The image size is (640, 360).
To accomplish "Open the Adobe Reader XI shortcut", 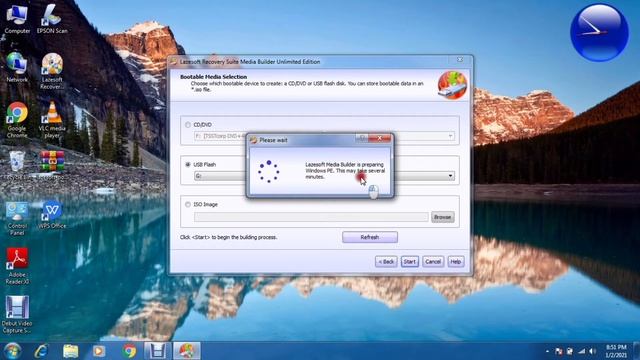I will [17, 266].
